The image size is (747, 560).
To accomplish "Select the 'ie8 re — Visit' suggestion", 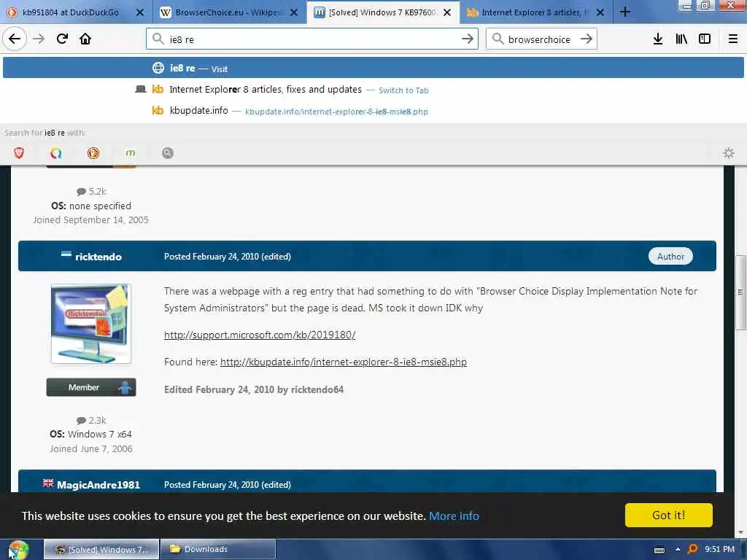I will 373,68.
